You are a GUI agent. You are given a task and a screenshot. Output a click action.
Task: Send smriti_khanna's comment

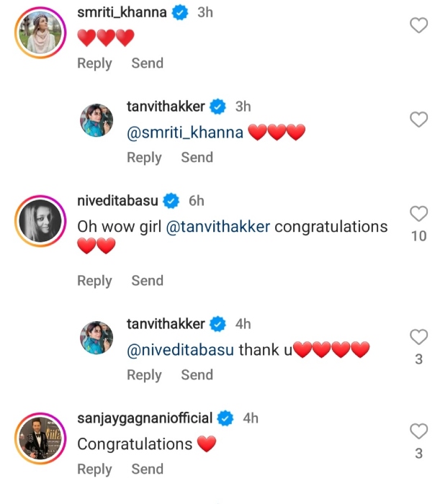point(147,63)
